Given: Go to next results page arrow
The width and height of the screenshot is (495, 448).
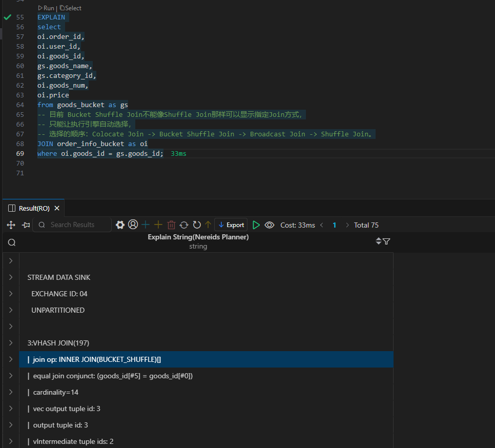Looking at the screenshot, I should pos(347,225).
